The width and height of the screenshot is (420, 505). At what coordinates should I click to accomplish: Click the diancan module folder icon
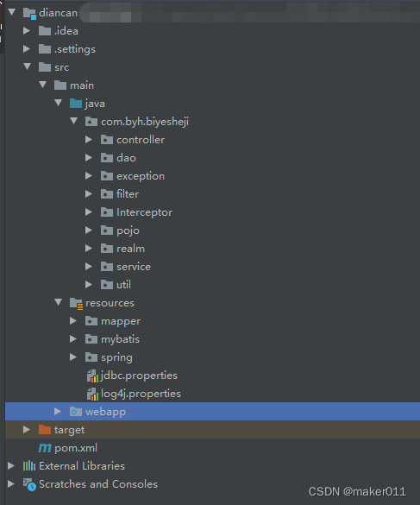coord(29,13)
